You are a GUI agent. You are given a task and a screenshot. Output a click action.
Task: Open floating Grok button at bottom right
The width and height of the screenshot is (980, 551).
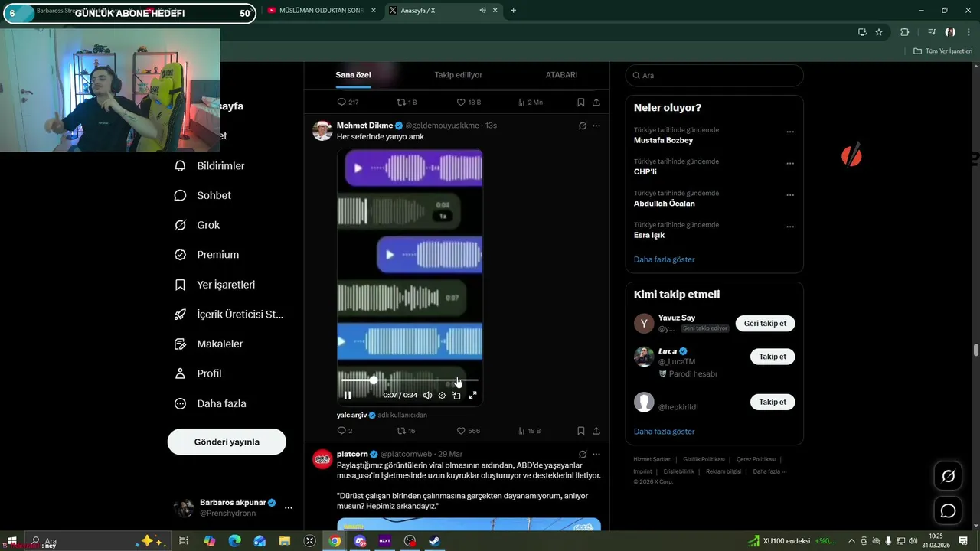pyautogui.click(x=948, y=476)
